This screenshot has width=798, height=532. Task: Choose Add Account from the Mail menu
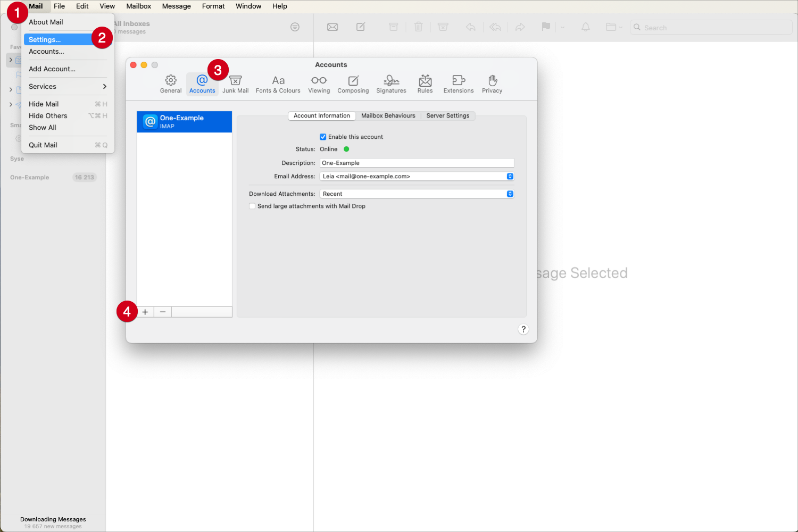coord(52,69)
